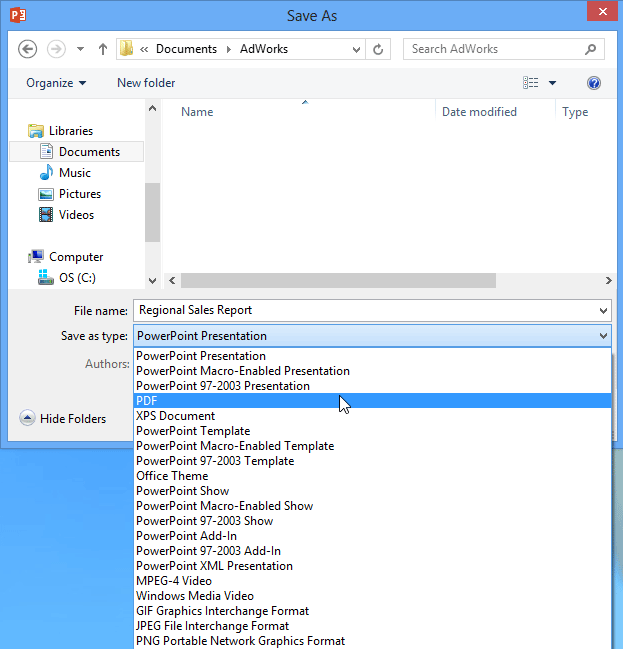Choose PowerPoint 97-2003 Show file type

373,521
